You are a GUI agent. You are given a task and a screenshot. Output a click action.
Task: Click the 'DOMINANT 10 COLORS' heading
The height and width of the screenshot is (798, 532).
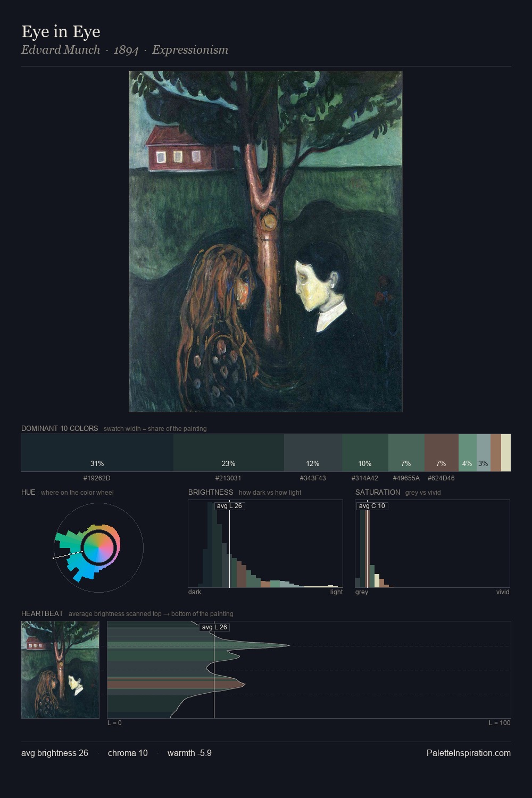[60, 428]
